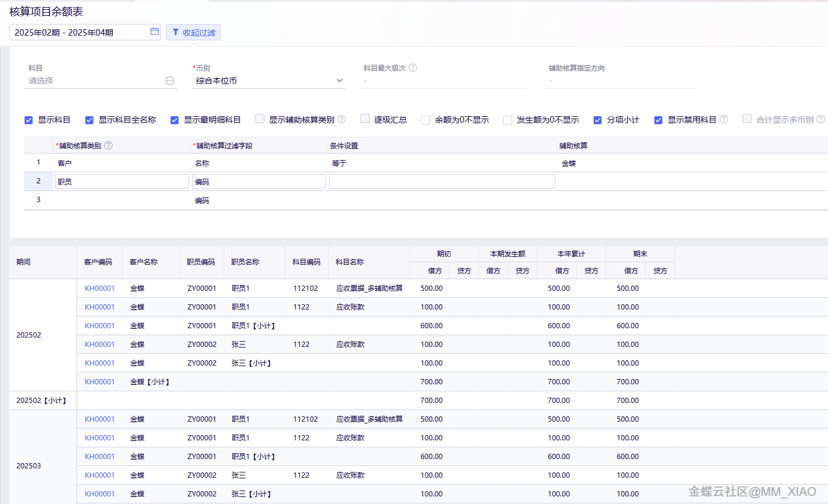Click the 职员 category input in row 2

pyautogui.click(x=121, y=182)
